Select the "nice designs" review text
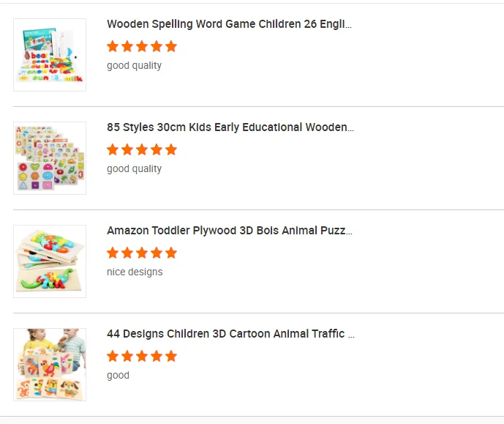Viewport: 504px width, 424px height. (135, 272)
